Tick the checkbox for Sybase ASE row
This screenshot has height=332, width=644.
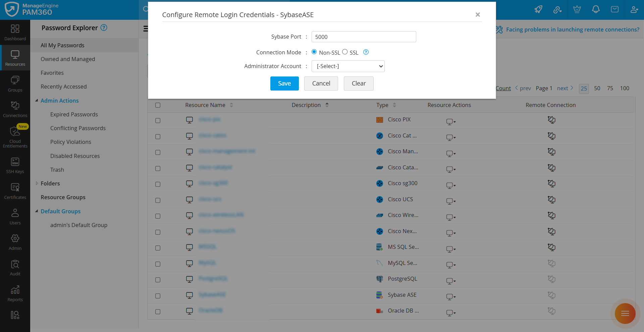pyautogui.click(x=158, y=296)
